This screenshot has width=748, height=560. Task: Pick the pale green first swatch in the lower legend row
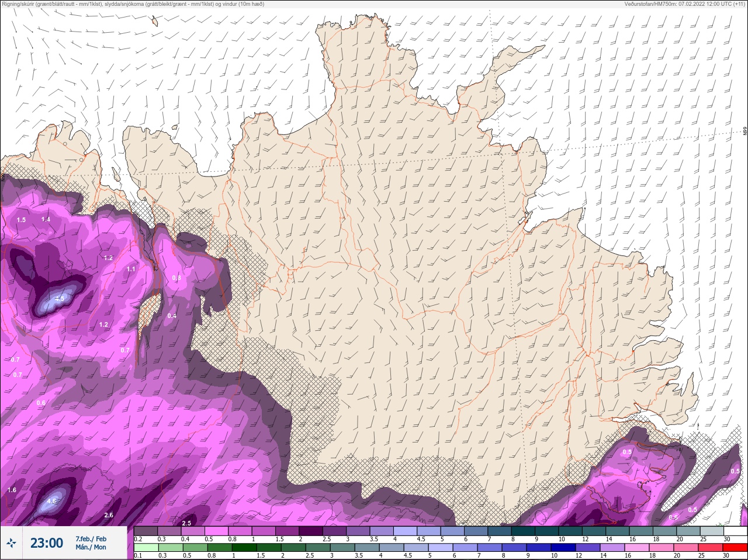146,548
